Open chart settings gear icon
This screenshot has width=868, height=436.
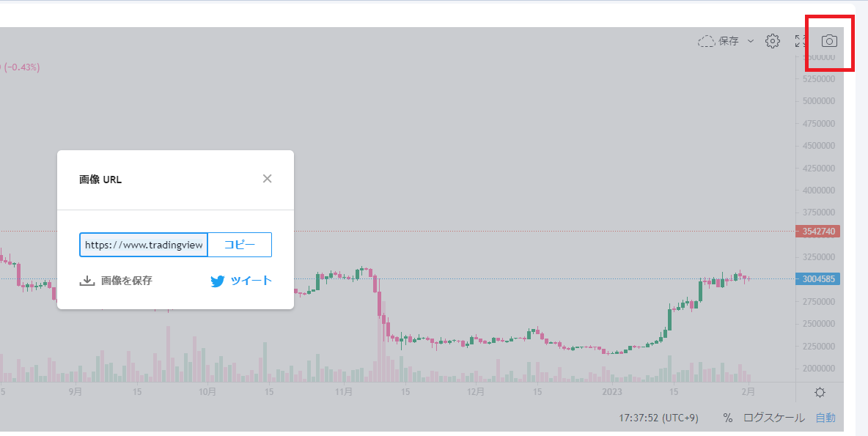click(x=772, y=41)
